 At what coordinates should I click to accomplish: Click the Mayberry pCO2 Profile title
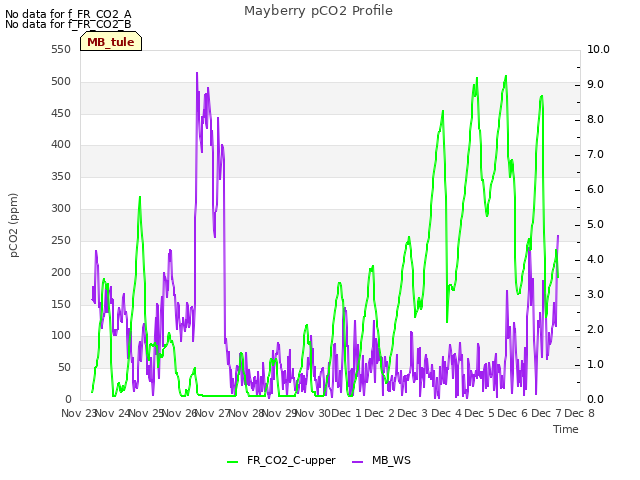pyautogui.click(x=318, y=11)
